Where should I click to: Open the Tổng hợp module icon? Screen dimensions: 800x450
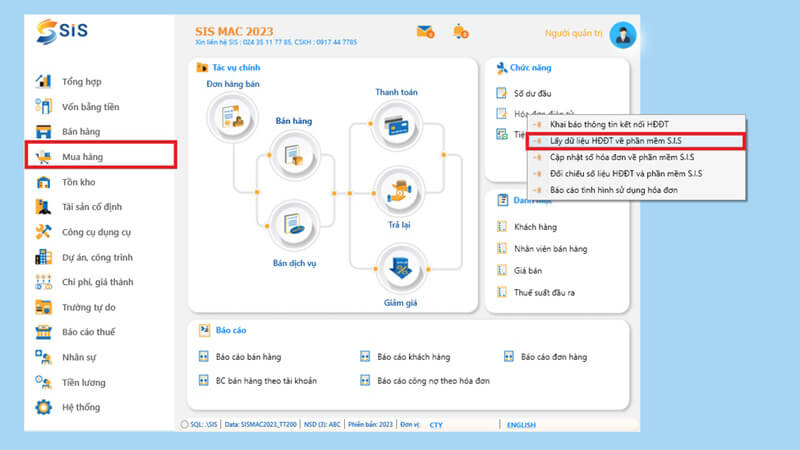tap(43, 81)
